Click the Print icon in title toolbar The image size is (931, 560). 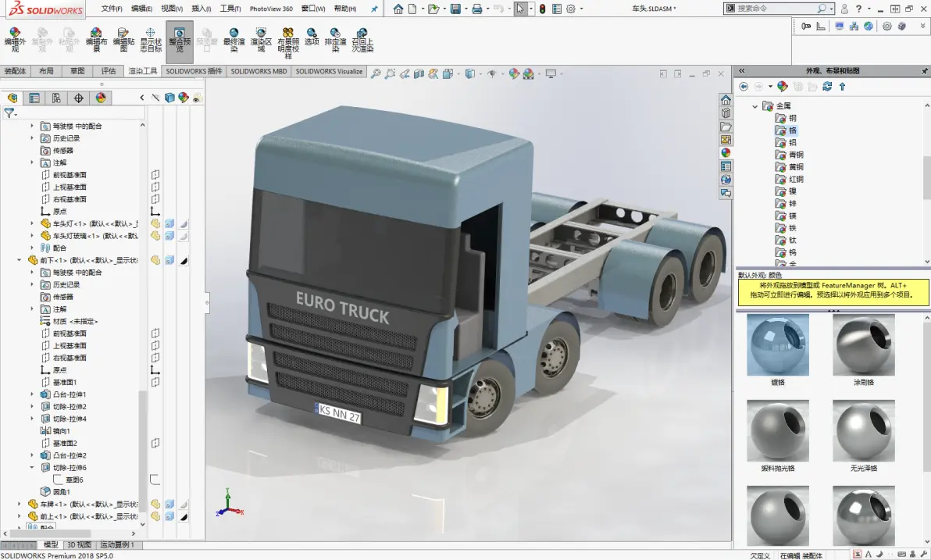[x=476, y=9]
